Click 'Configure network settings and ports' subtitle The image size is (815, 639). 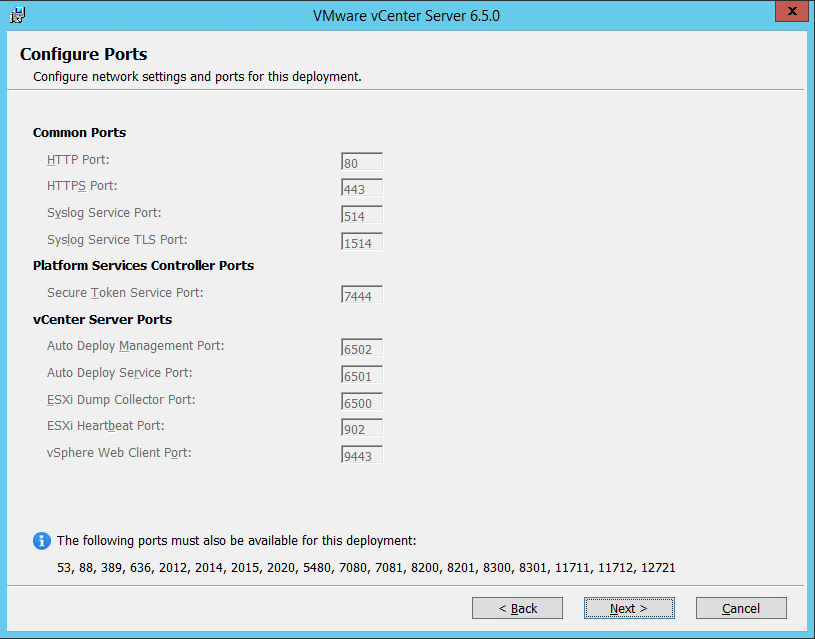tap(197, 77)
